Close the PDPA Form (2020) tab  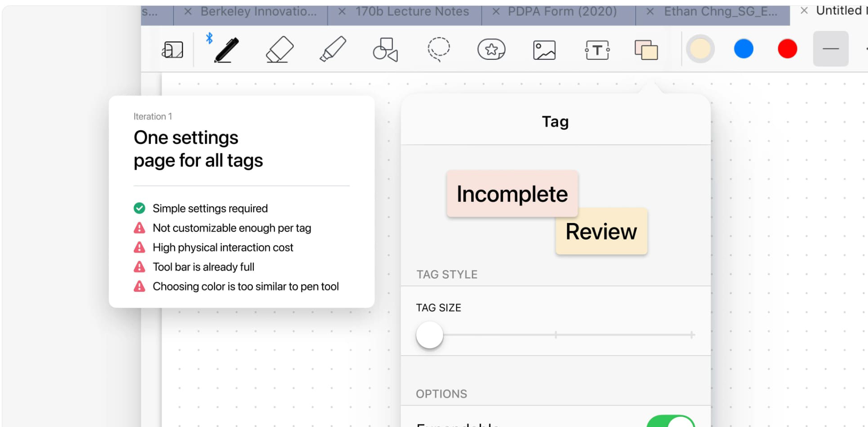coord(496,12)
